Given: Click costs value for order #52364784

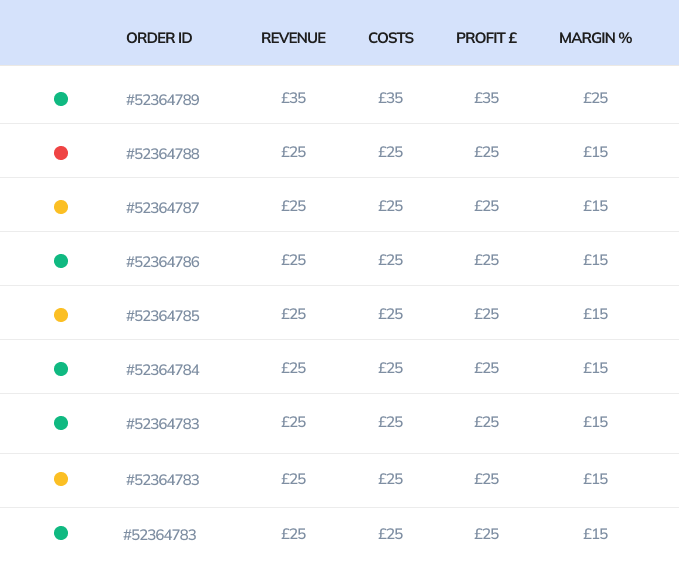Looking at the screenshot, I should tap(391, 368).
